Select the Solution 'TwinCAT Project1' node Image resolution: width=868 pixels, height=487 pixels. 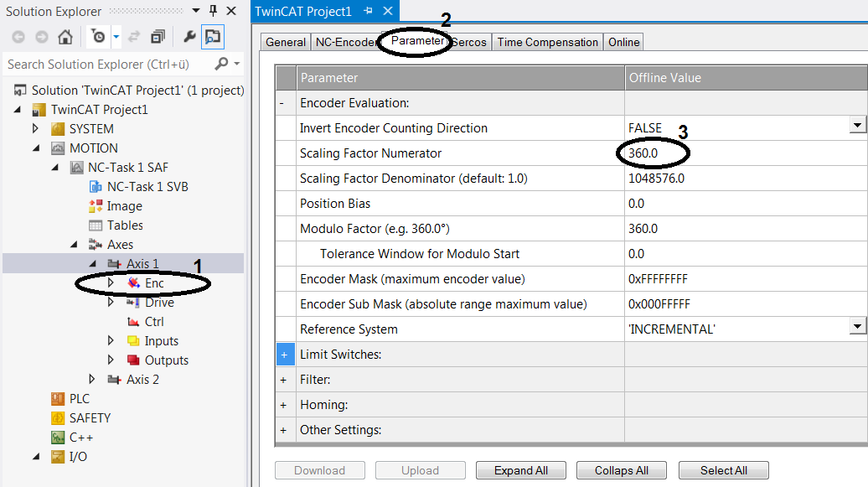(137, 91)
